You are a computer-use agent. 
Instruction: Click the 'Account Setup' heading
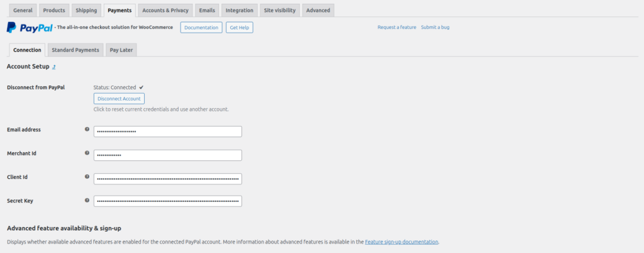click(28, 67)
